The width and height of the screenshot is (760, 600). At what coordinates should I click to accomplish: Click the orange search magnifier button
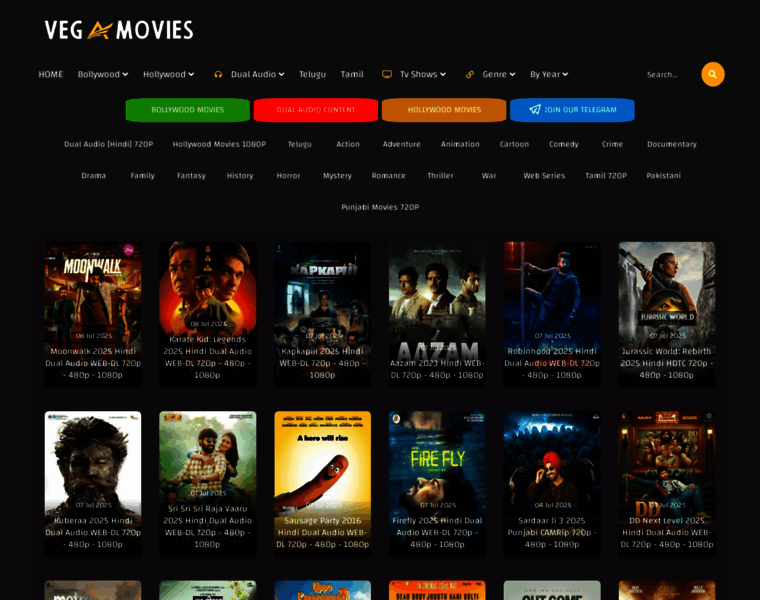point(712,74)
